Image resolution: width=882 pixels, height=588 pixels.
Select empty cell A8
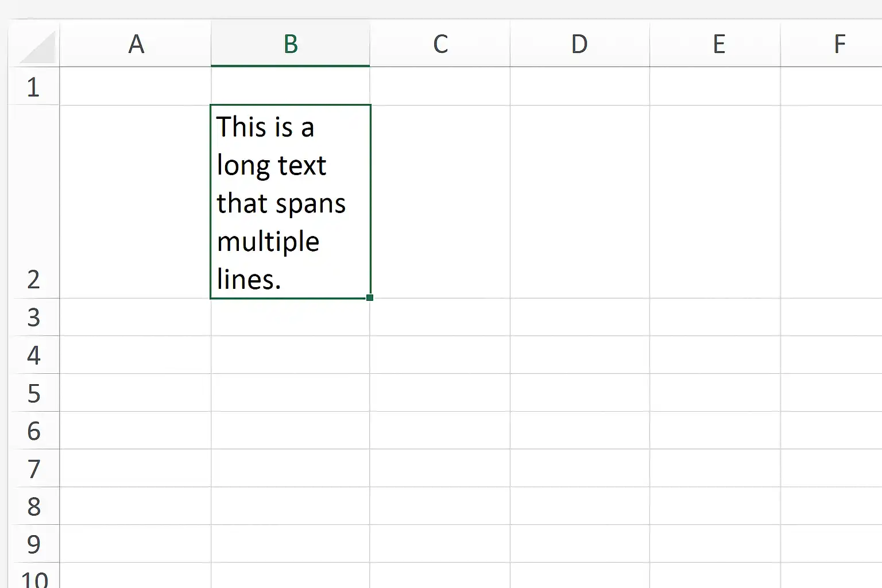click(136, 506)
